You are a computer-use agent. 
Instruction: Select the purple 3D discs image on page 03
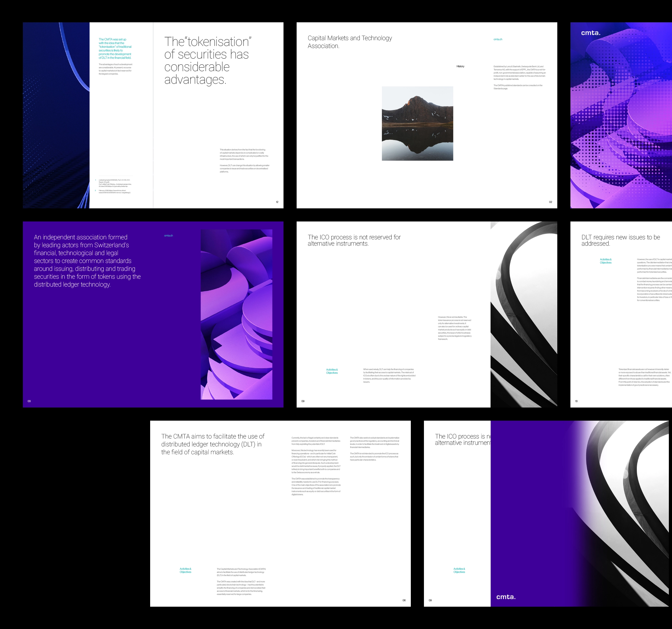click(x=236, y=314)
